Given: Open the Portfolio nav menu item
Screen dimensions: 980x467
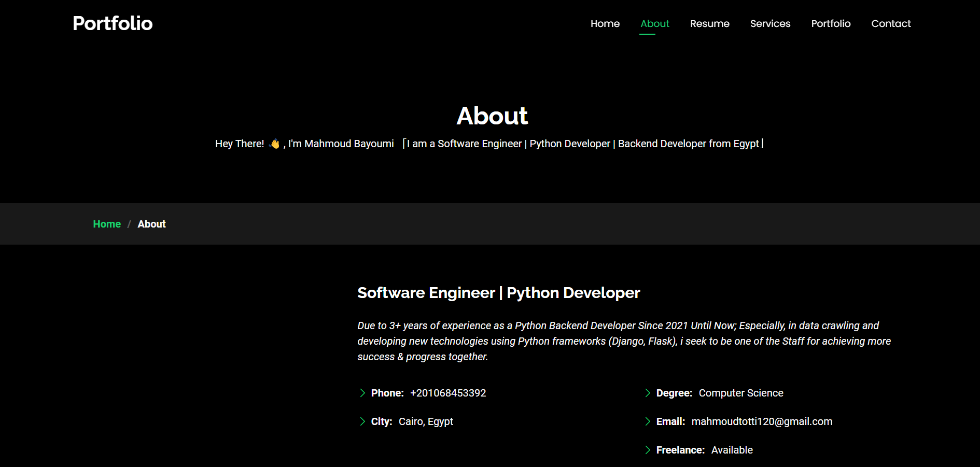Looking at the screenshot, I should coord(831,24).
